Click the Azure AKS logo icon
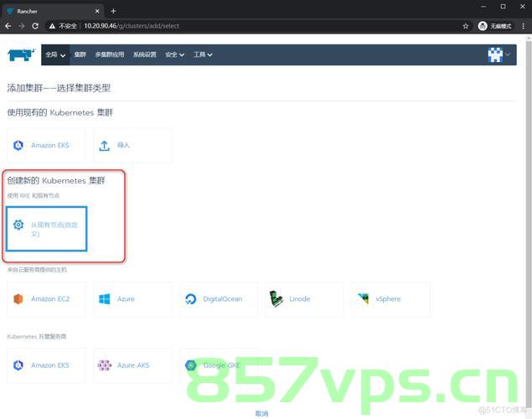Viewport: 532px width, 419px height. [x=105, y=365]
